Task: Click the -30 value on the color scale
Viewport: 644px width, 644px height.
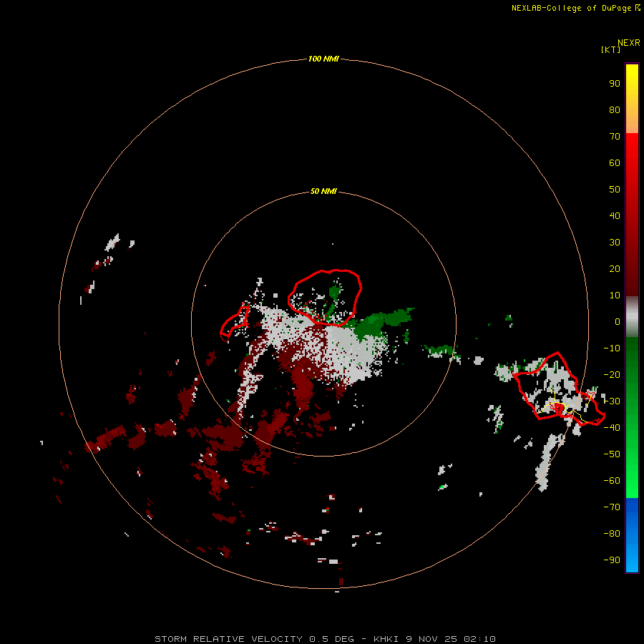Action: pyautogui.click(x=612, y=401)
